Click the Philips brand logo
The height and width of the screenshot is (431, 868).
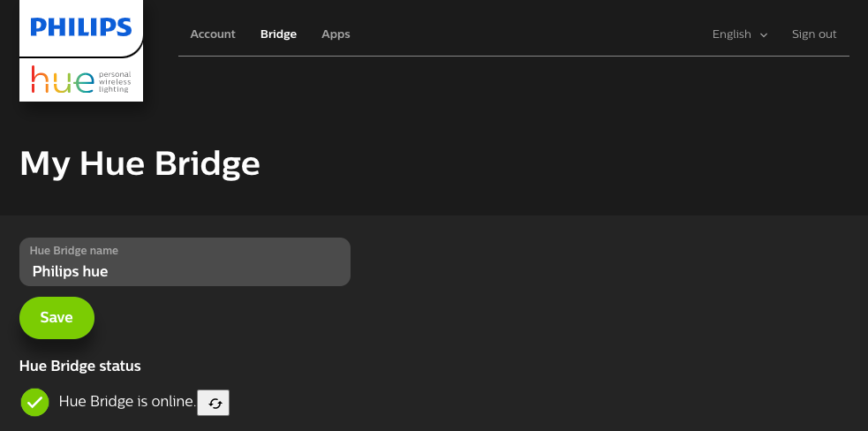point(81,27)
